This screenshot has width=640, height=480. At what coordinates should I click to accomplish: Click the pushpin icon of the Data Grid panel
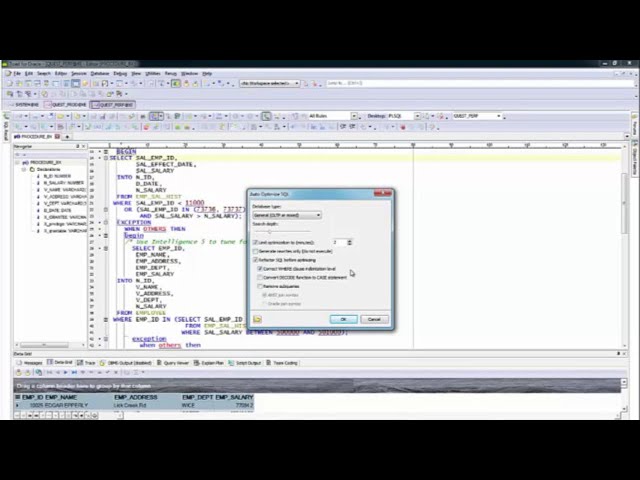618,353
